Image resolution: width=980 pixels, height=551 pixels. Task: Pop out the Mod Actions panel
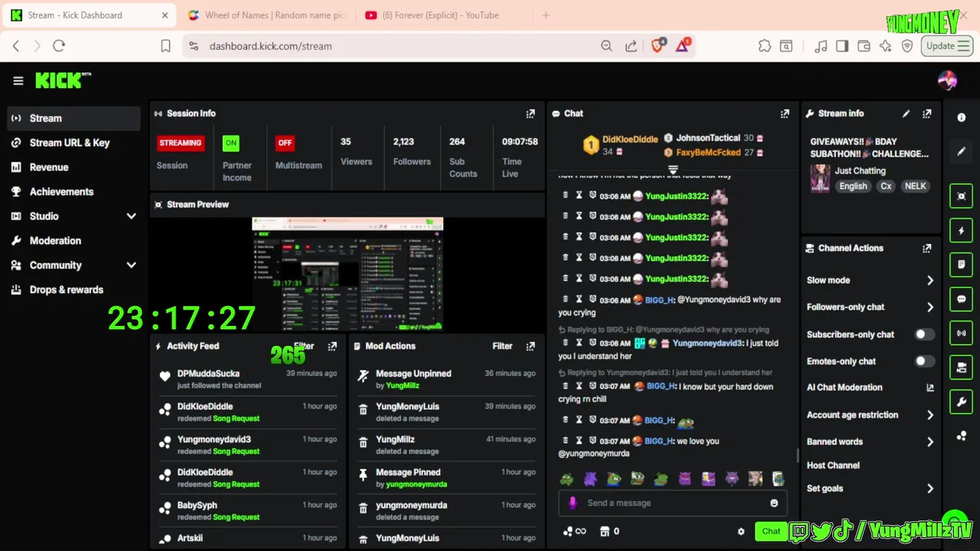[x=531, y=346]
